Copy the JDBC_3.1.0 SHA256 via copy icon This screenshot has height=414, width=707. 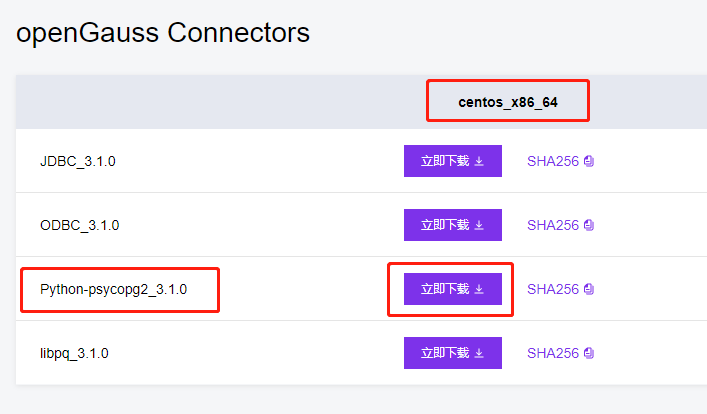click(x=589, y=161)
